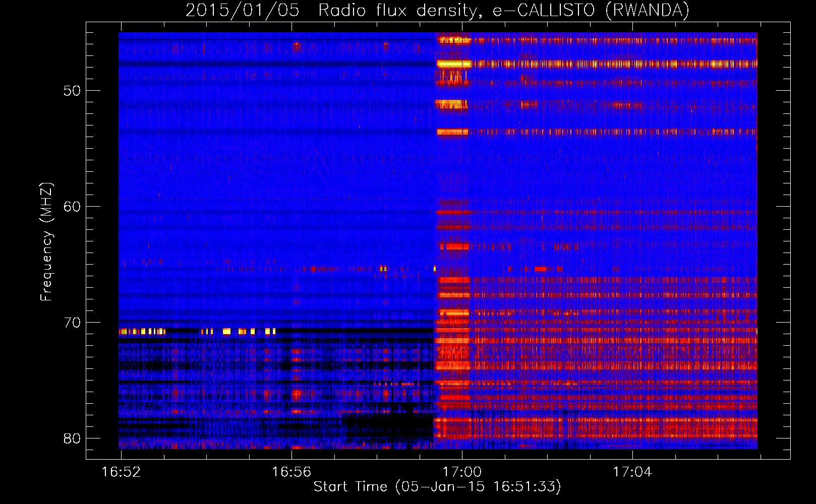
Task: Click the 16:52 time tick label
Action: (x=121, y=472)
